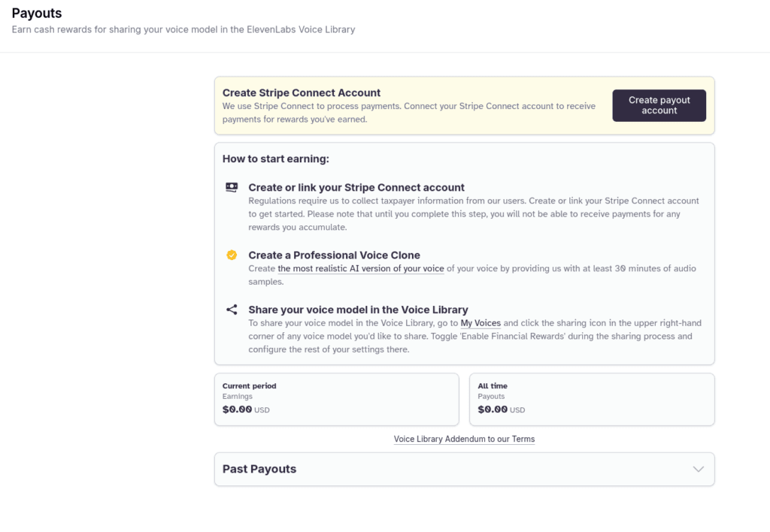Image resolution: width=770 pixels, height=532 pixels.
Task: Click the Earn cash rewards subtitle text
Action: (x=183, y=29)
